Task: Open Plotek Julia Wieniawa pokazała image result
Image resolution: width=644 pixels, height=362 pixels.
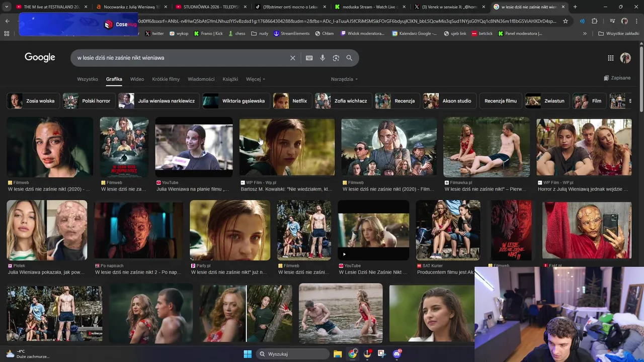Action: 47,230
